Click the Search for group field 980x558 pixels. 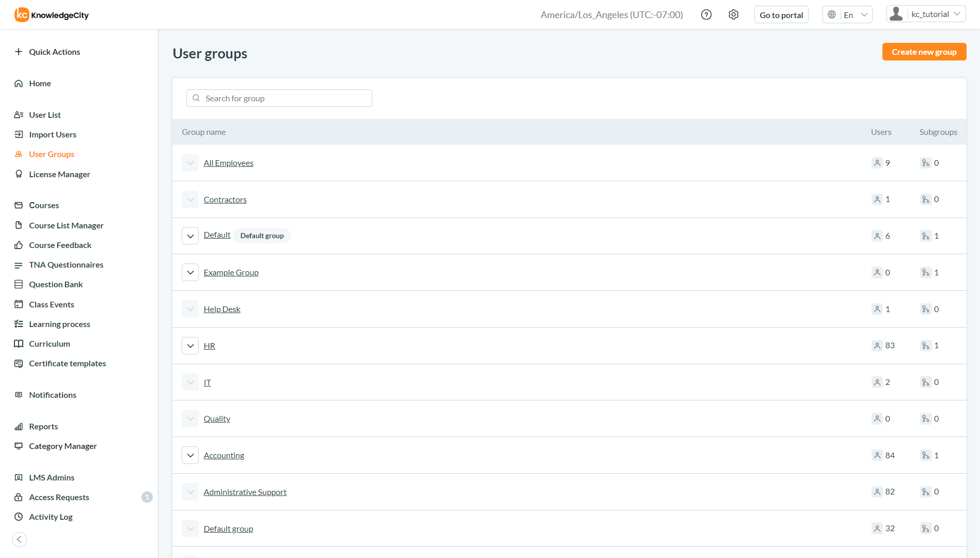[279, 98]
